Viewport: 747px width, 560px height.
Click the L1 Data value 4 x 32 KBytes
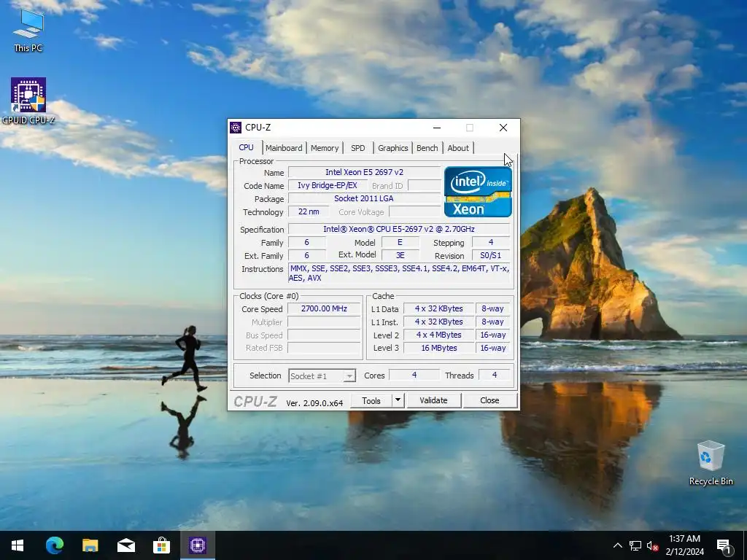(x=438, y=309)
